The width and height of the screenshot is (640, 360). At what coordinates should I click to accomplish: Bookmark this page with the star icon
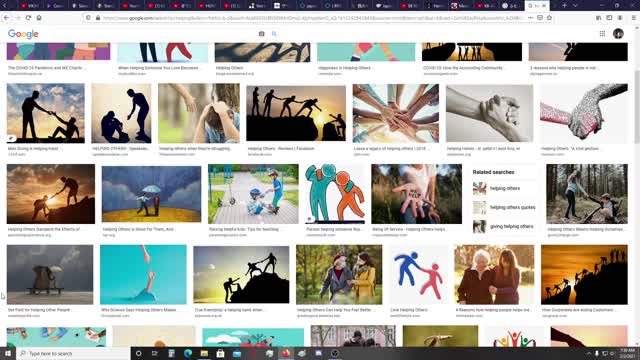click(549, 18)
